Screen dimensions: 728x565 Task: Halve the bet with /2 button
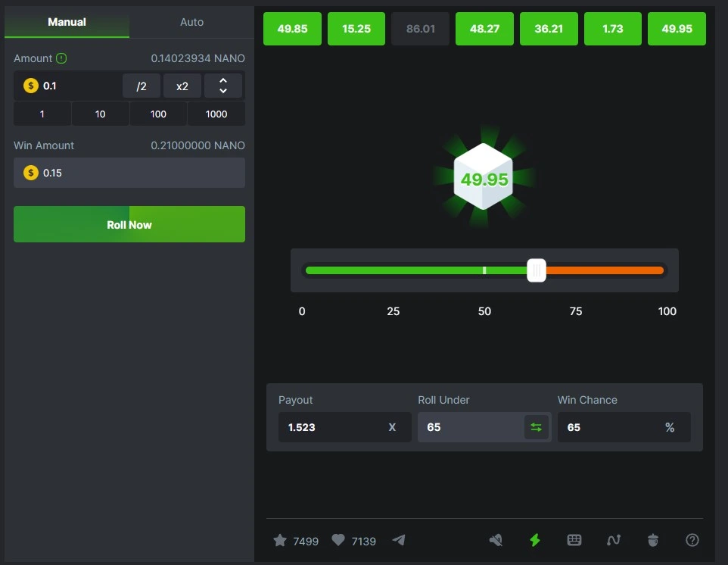(x=142, y=86)
